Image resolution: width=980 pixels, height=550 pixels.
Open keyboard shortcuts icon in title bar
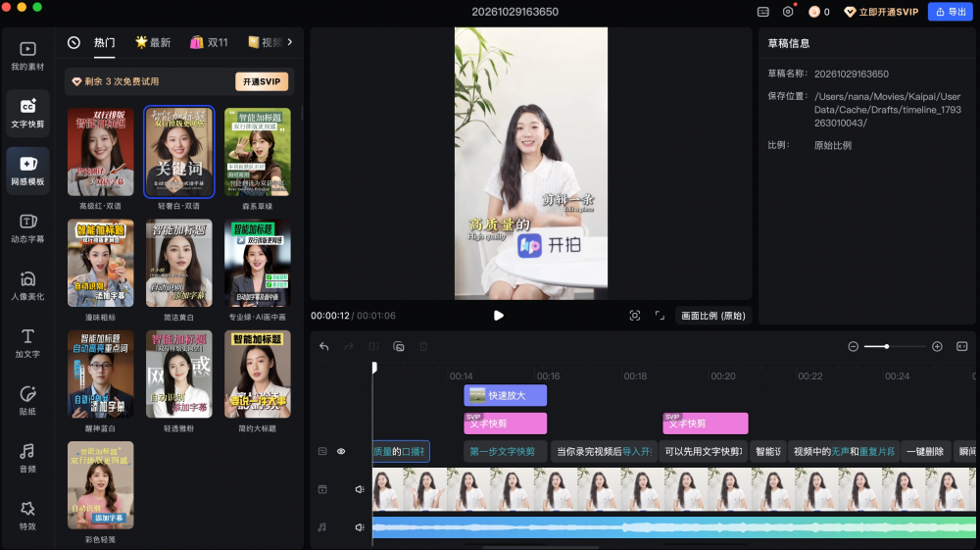pos(763,12)
